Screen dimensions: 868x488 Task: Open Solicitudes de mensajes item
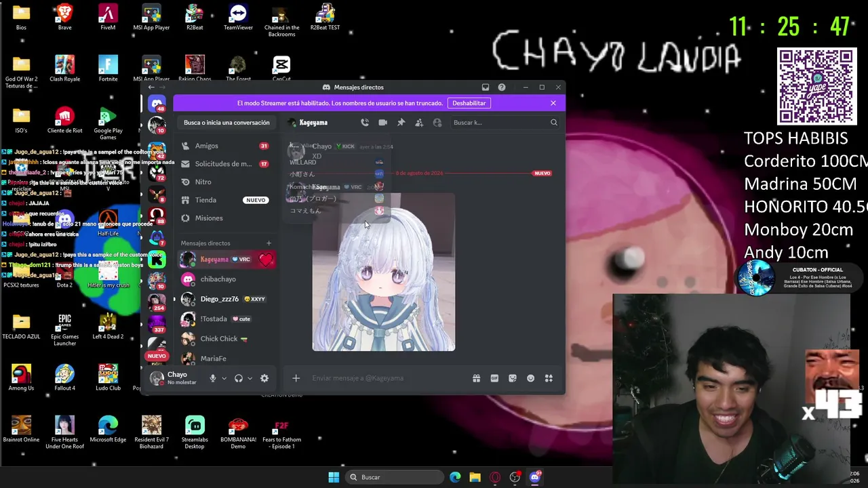(226, 163)
